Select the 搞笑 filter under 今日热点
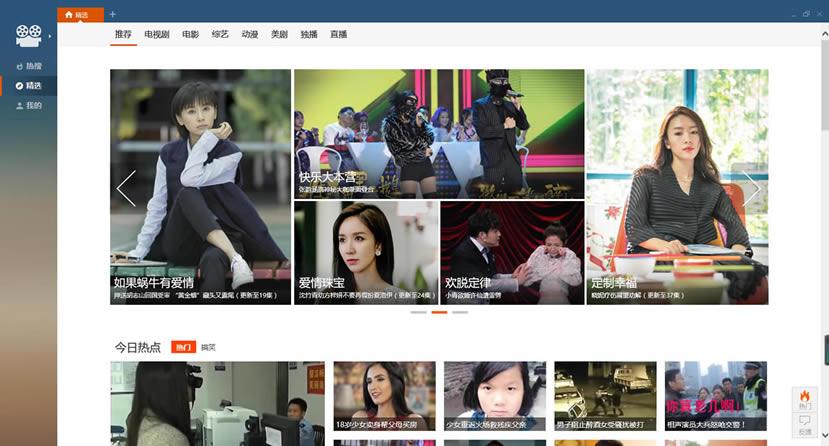This screenshot has width=829, height=446. click(208, 347)
